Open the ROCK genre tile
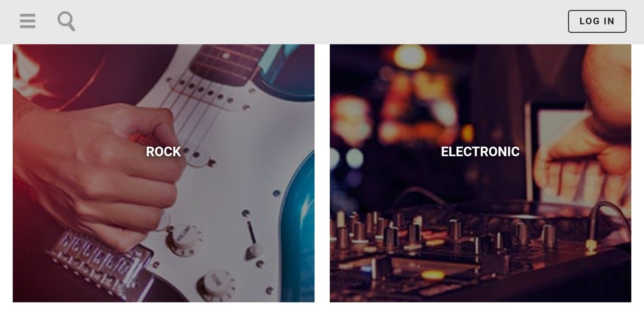The height and width of the screenshot is (310, 644). pos(163,173)
